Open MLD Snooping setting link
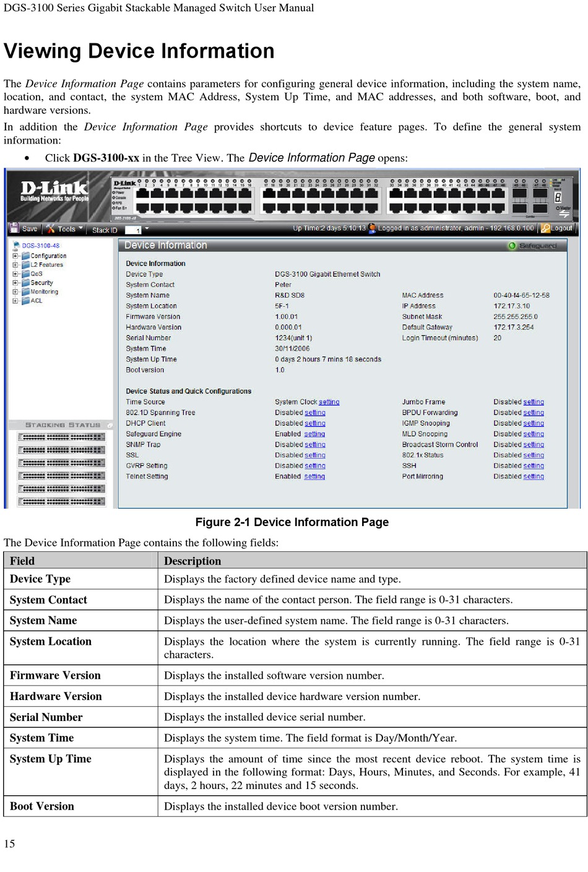The width and height of the screenshot is (588, 872). 534,434
